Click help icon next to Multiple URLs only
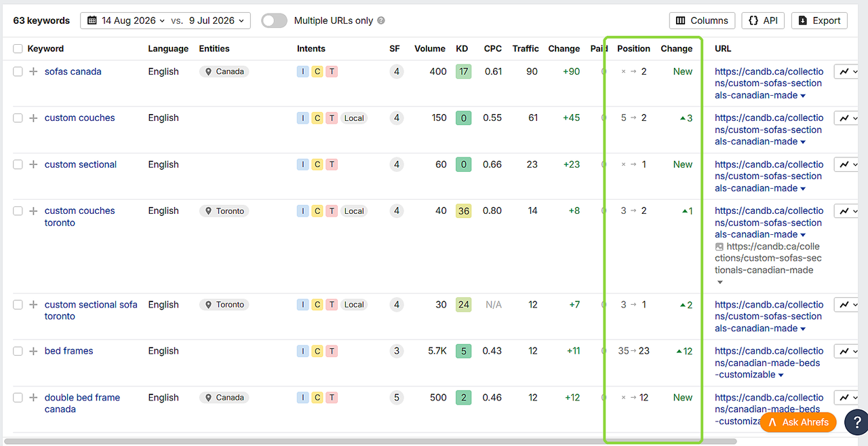The image size is (868, 446). (381, 20)
